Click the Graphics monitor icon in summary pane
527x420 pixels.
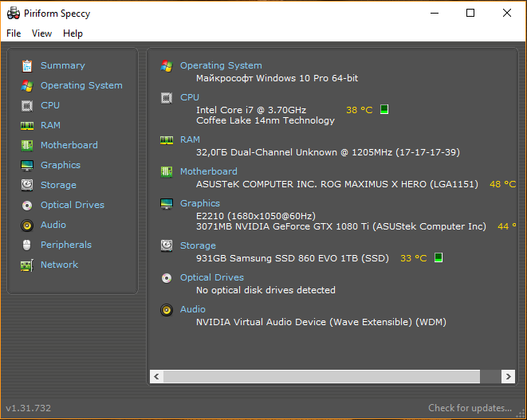point(167,203)
